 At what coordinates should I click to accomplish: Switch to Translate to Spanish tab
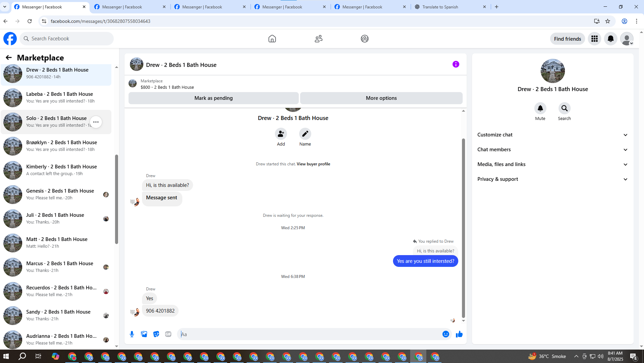click(451, 7)
